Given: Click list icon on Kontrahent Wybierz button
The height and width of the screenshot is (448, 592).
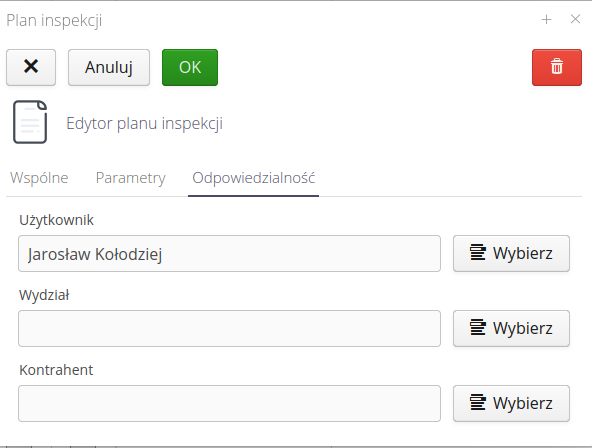Looking at the screenshot, I should coord(478,402).
